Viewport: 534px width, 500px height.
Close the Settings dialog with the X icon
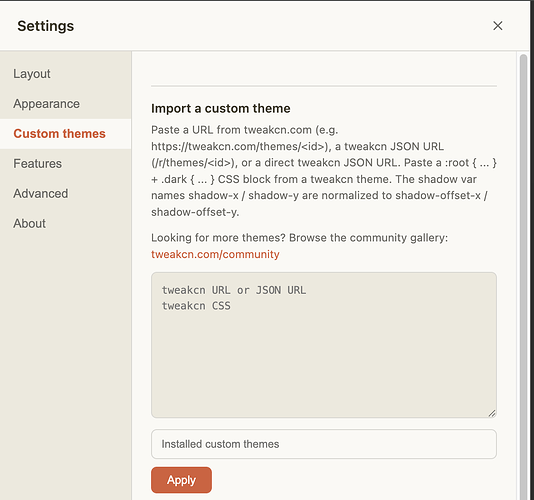[x=498, y=26]
